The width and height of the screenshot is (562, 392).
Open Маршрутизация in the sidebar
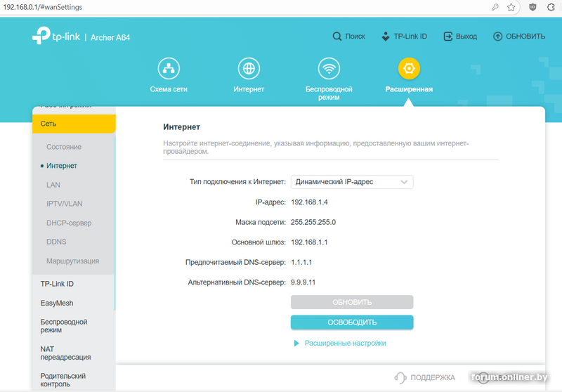(x=73, y=261)
